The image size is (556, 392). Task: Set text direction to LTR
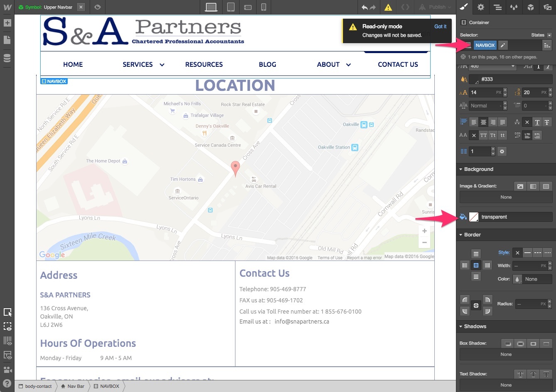point(527,135)
